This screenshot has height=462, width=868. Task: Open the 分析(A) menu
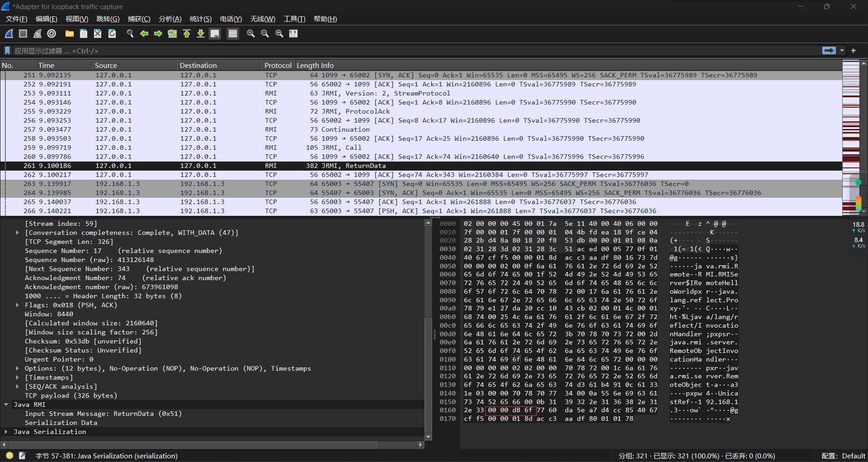click(x=170, y=19)
